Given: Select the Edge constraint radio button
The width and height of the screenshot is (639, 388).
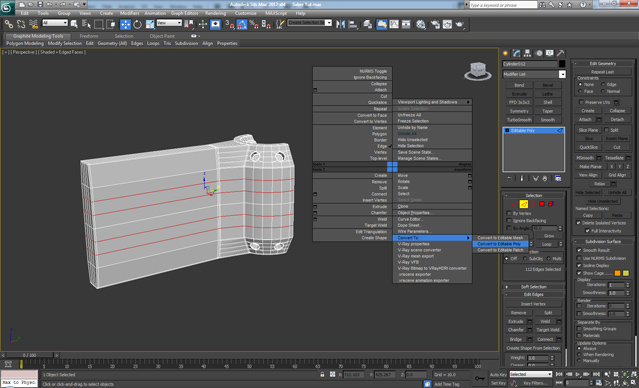Looking at the screenshot, I should [603, 84].
